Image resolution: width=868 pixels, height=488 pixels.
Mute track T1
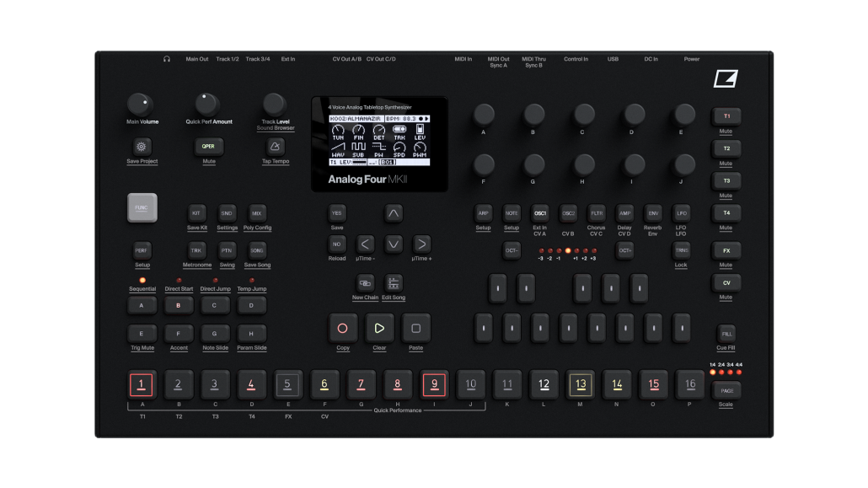click(726, 115)
